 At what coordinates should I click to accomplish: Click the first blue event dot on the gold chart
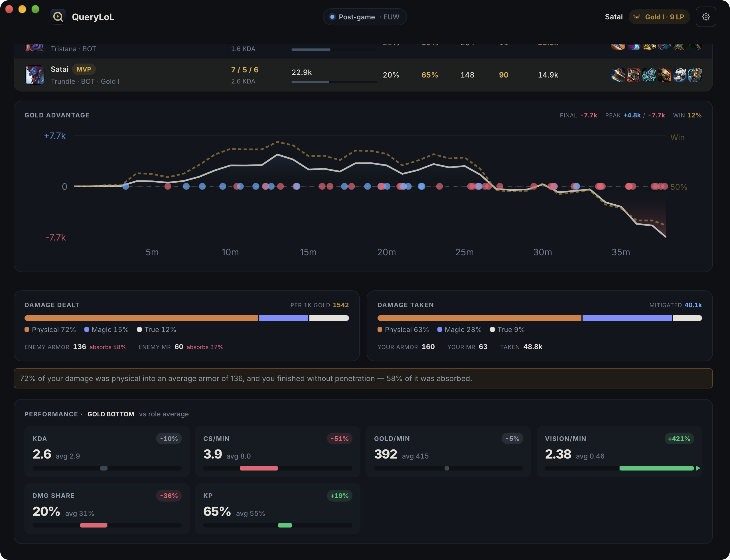(x=126, y=186)
